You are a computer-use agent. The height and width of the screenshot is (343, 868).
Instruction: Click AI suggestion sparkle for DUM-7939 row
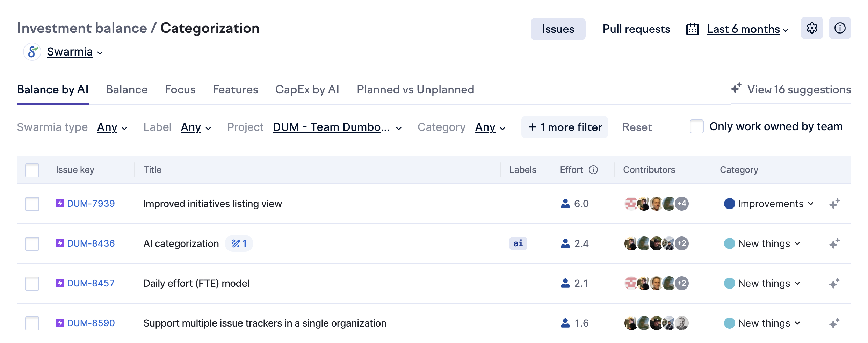point(834,204)
